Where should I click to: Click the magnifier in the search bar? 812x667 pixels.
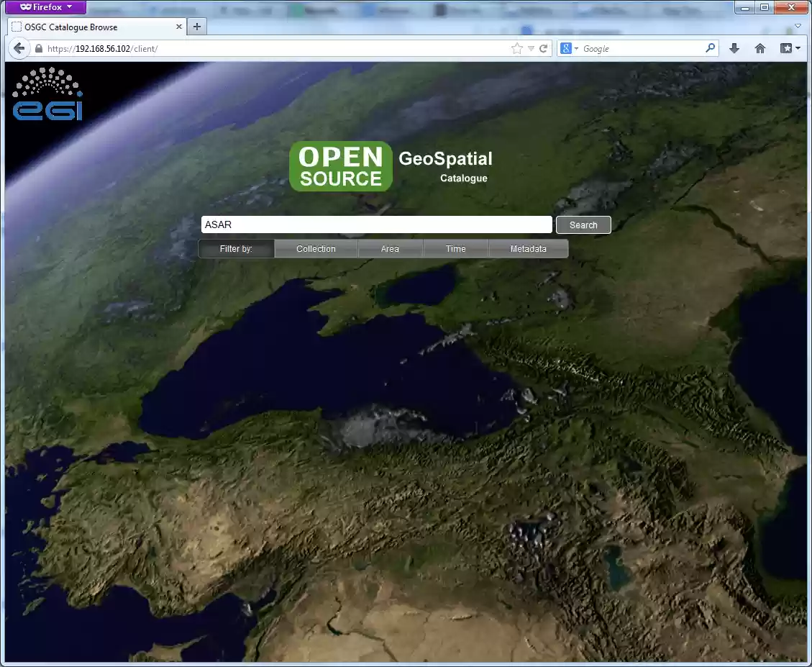pyautogui.click(x=709, y=48)
